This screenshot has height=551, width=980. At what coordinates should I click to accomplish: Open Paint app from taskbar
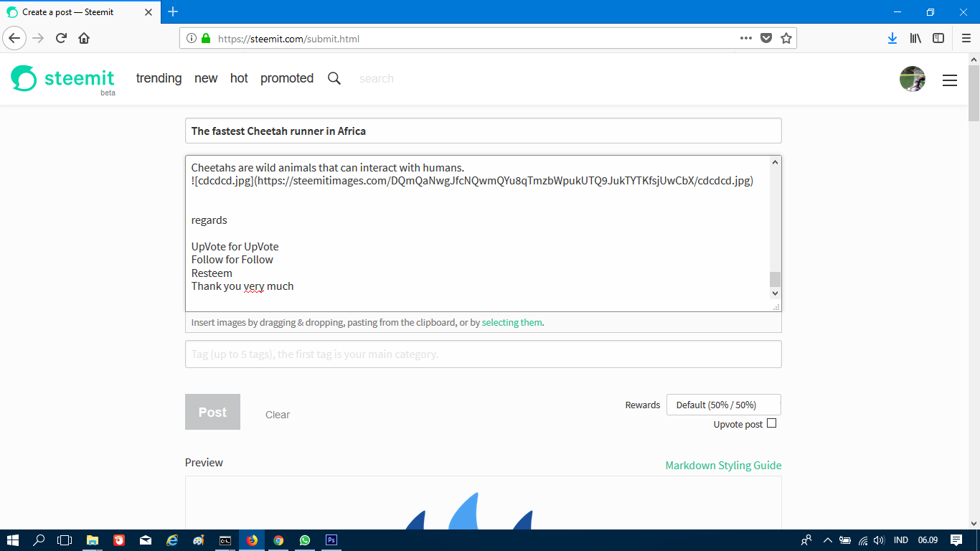pyautogui.click(x=199, y=540)
